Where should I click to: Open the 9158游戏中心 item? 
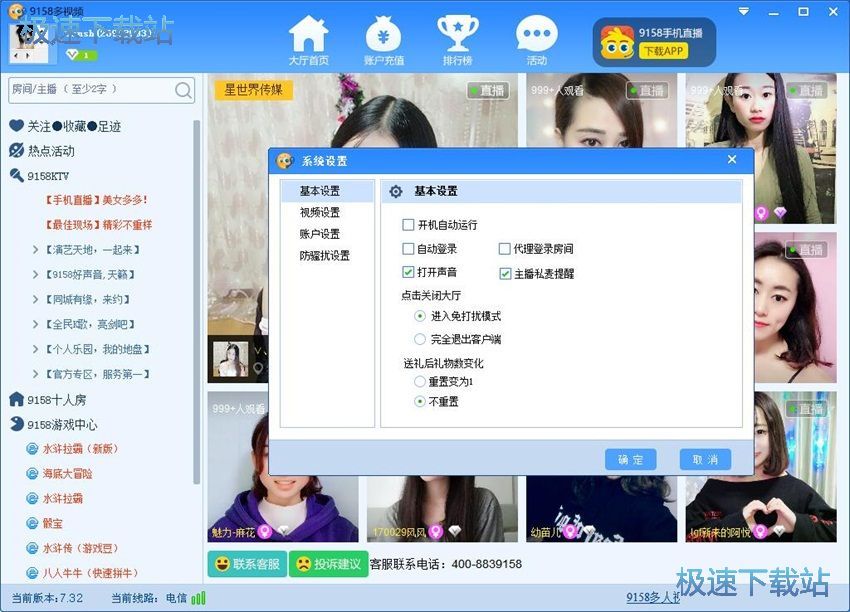click(53, 424)
